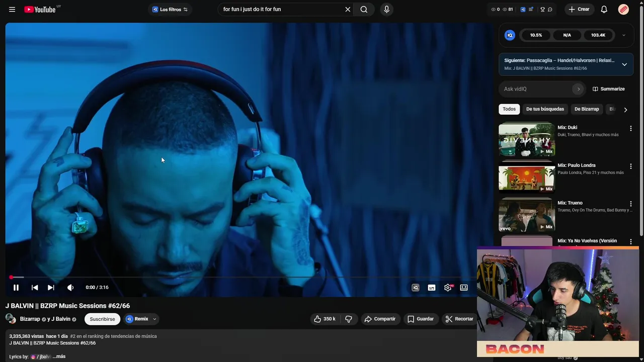Select the Todos chip
This screenshot has height=362, width=644.
[509, 109]
